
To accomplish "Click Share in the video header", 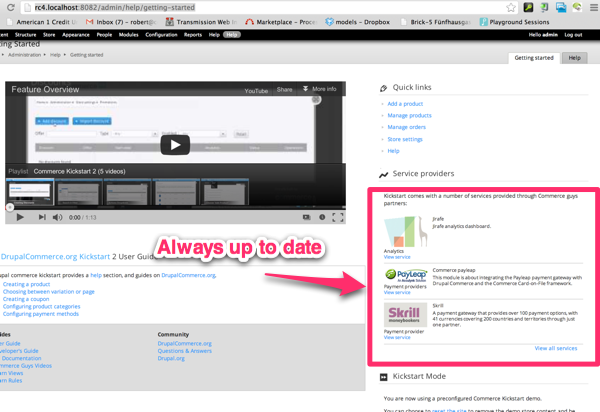I will click(284, 90).
